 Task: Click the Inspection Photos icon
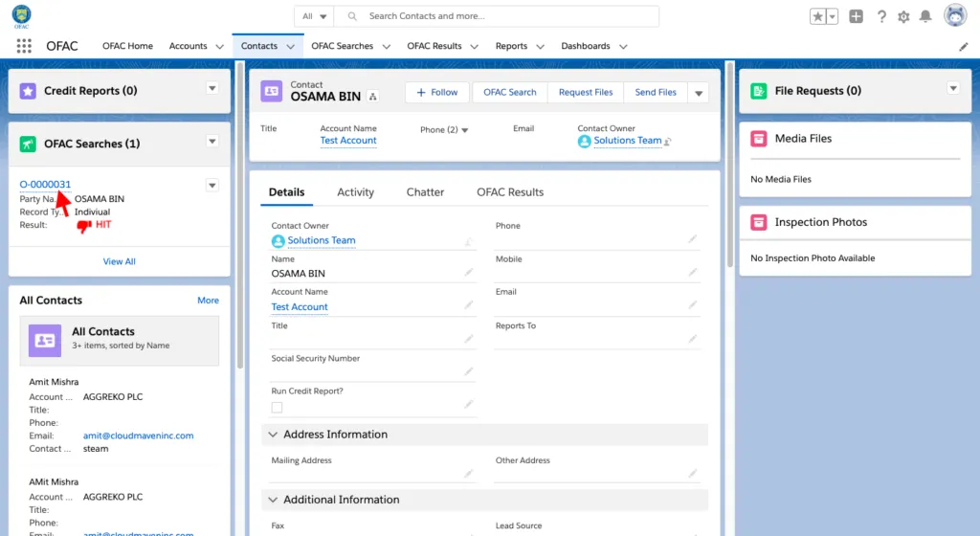point(759,222)
